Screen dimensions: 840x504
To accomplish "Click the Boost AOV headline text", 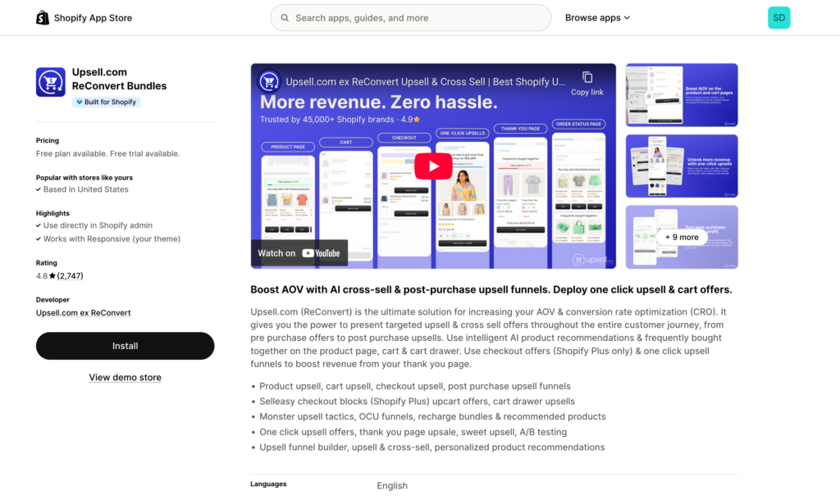I will (491, 289).
